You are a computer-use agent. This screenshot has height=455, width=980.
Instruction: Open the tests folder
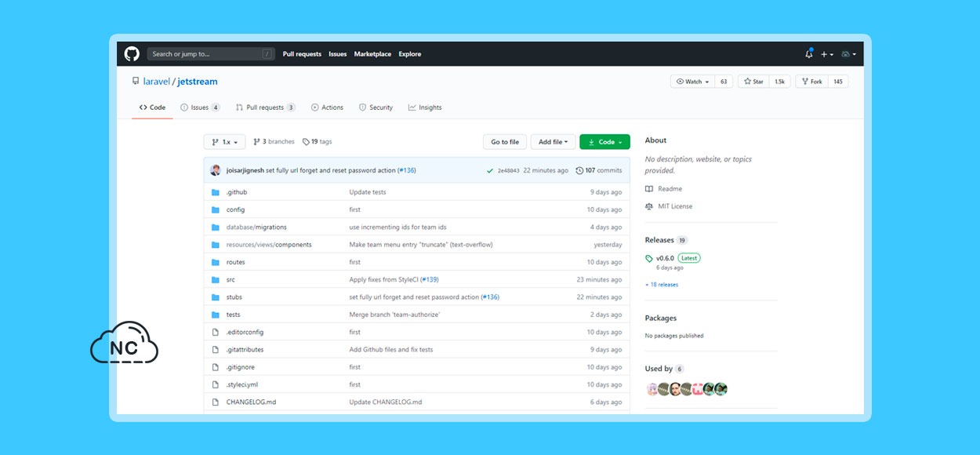tap(234, 315)
